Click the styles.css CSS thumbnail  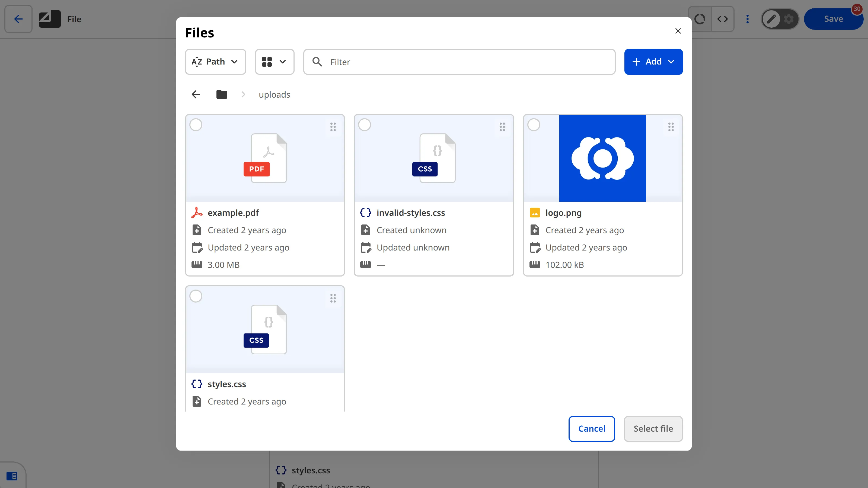[265, 329]
